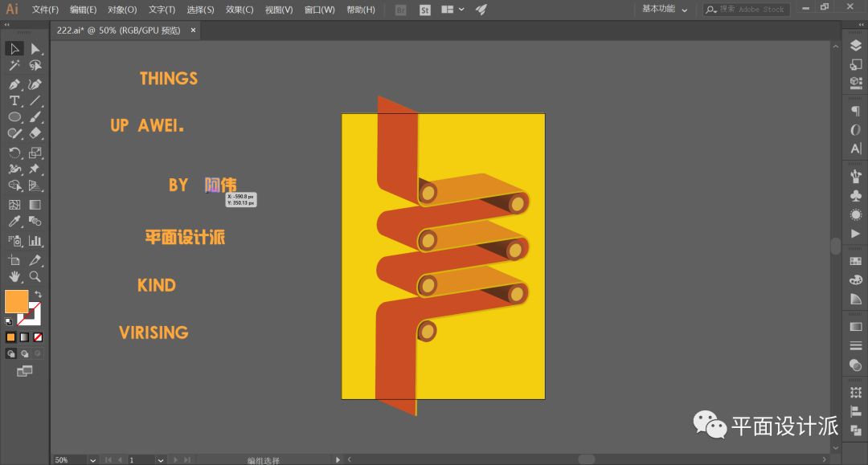Switch to the Direct Selection tool
This screenshot has height=465, width=868.
[35, 49]
